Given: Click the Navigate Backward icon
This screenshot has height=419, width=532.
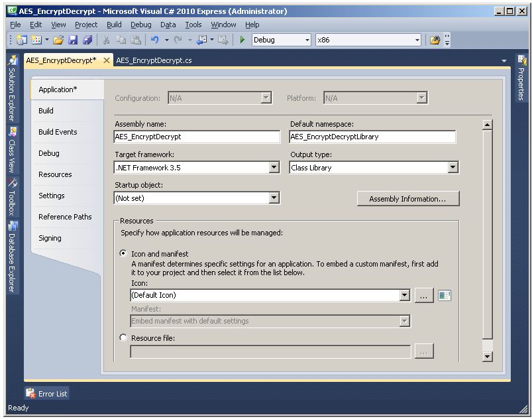Looking at the screenshot, I should click(202, 40).
